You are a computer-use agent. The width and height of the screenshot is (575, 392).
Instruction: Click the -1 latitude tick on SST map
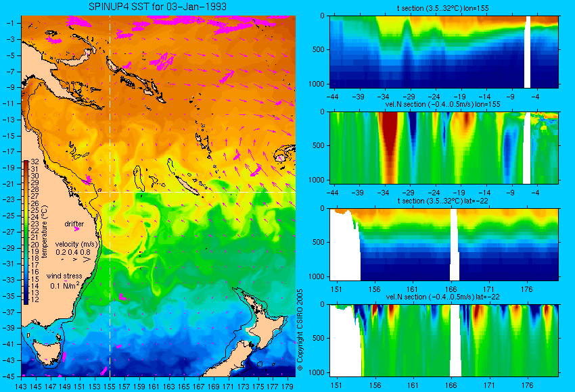pos(11,23)
